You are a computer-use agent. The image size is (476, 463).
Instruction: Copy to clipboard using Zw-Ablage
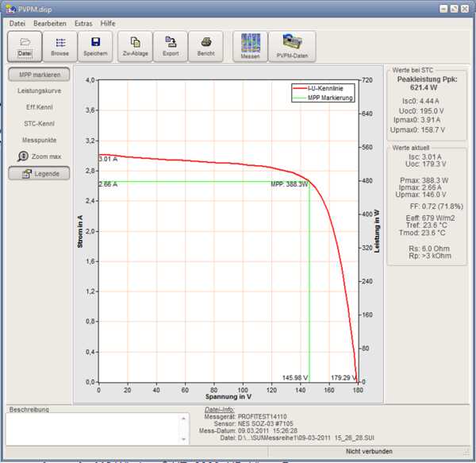(x=135, y=46)
